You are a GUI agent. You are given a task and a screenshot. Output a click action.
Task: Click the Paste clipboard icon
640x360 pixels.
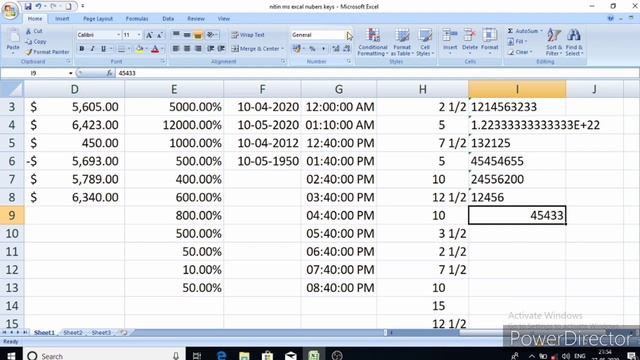click(x=13, y=37)
